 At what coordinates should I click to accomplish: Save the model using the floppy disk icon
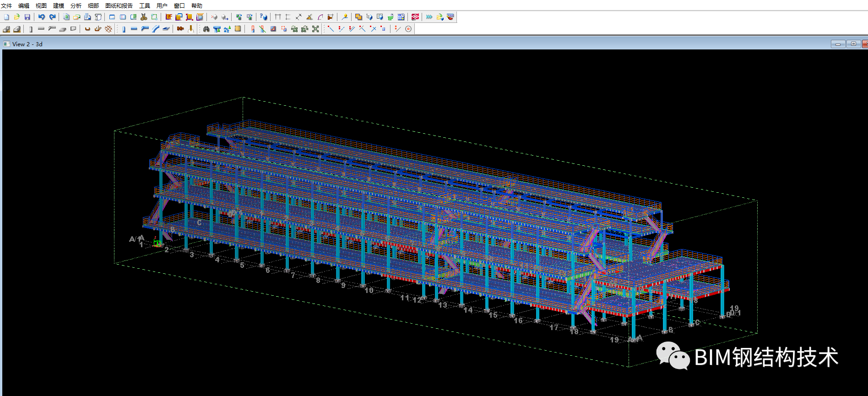click(27, 17)
